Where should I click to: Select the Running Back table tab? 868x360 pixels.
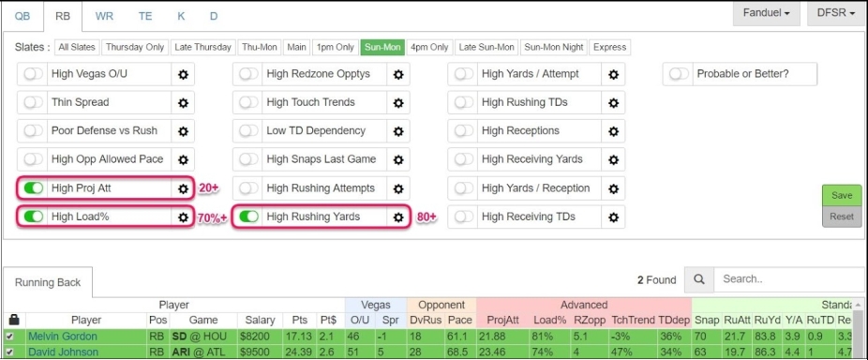coord(48,282)
